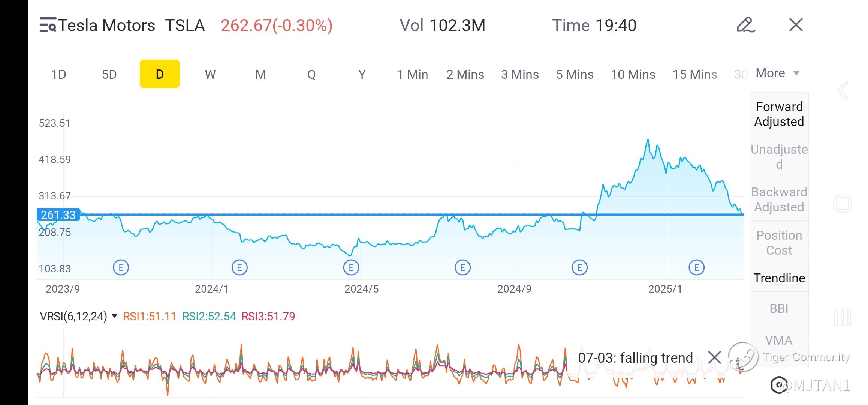Close the landscape chart view
Image resolution: width=868 pixels, height=405 pixels.
pyautogui.click(x=796, y=25)
